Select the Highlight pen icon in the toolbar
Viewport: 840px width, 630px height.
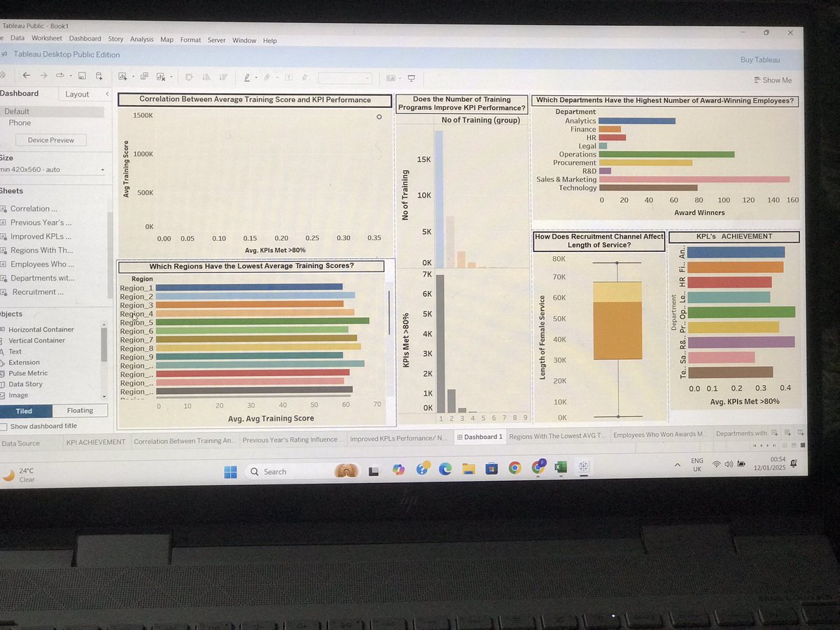point(246,76)
